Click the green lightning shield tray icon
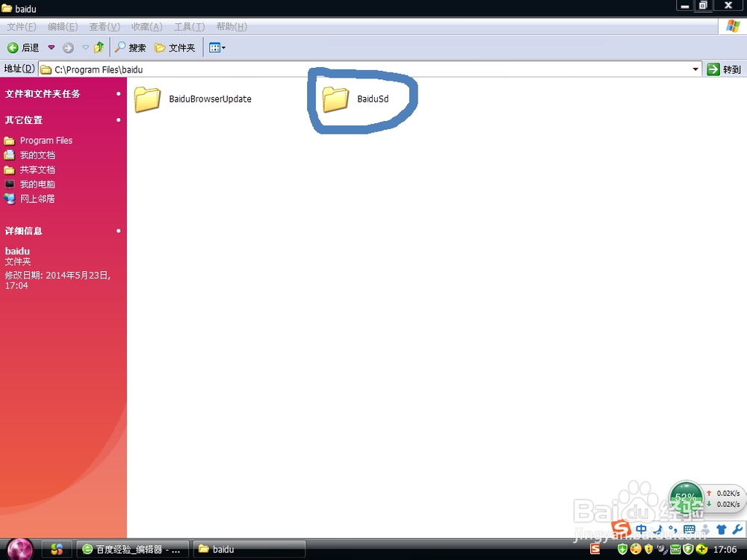 688,550
